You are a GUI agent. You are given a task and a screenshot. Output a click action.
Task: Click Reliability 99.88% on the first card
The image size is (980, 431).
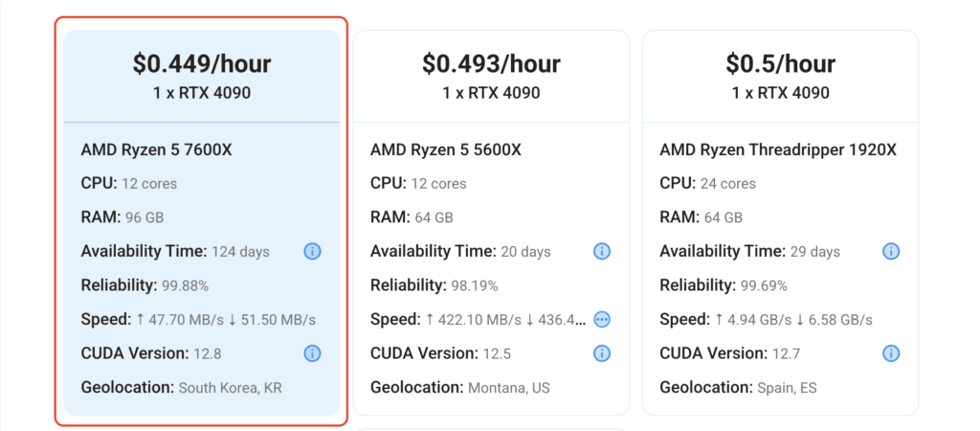point(145,285)
